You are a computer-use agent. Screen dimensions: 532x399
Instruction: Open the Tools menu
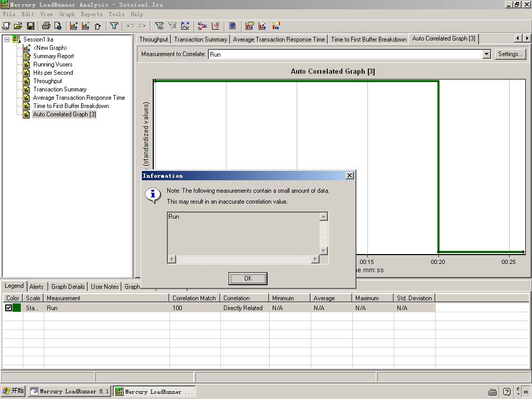tap(116, 14)
